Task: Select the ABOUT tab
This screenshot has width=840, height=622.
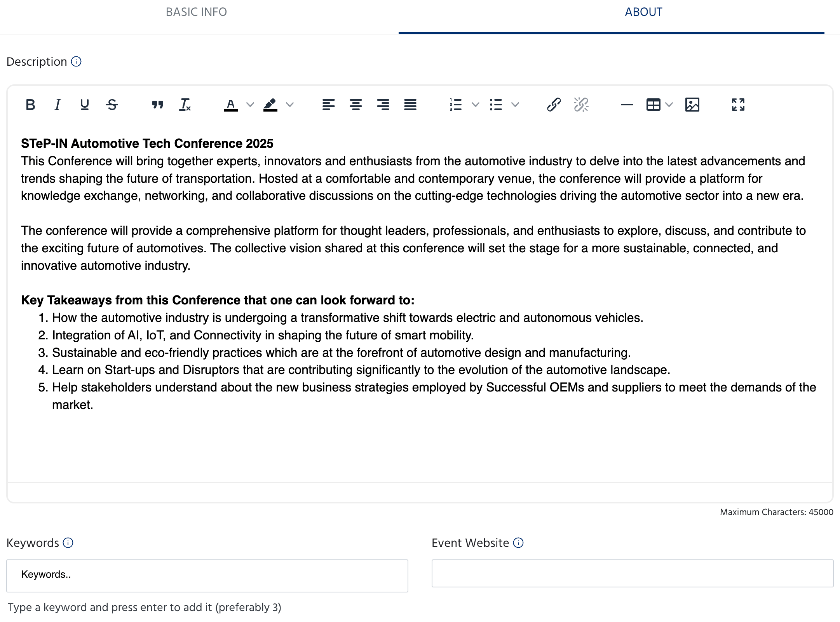Action: coord(643,12)
